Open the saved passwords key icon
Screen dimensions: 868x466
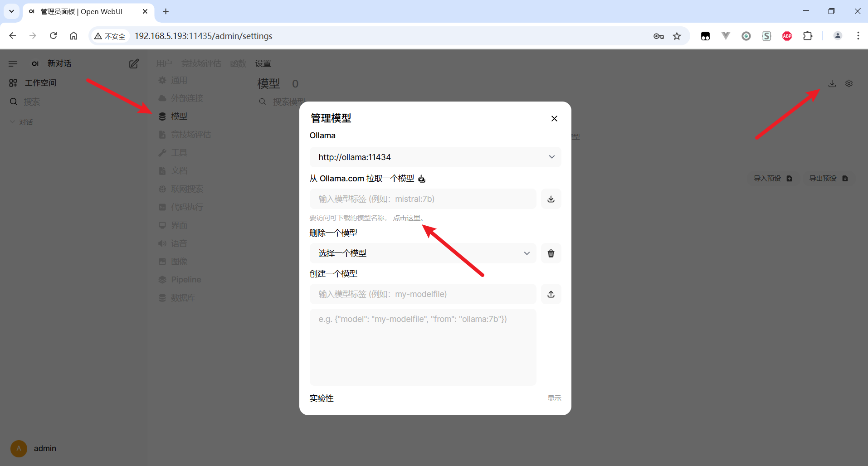[x=658, y=36]
